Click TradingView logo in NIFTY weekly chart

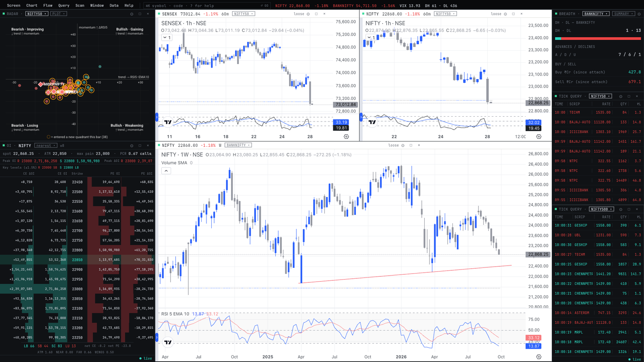click(x=168, y=342)
